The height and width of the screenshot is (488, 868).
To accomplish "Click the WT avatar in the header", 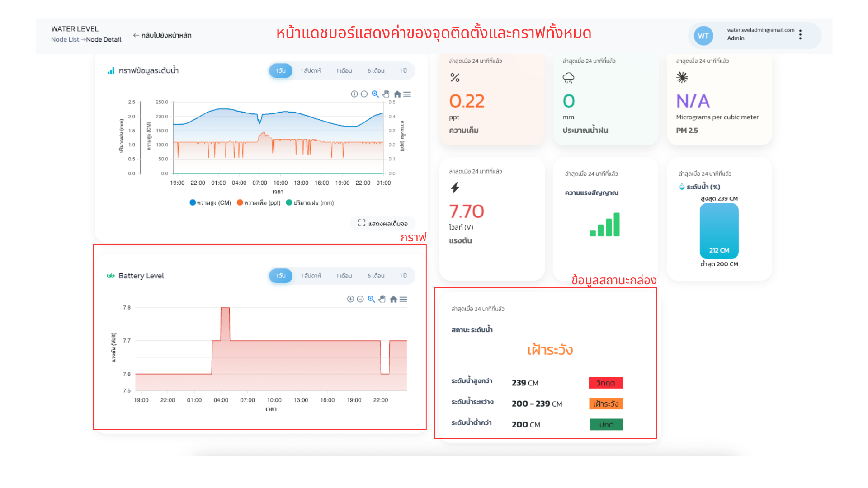I will [703, 35].
